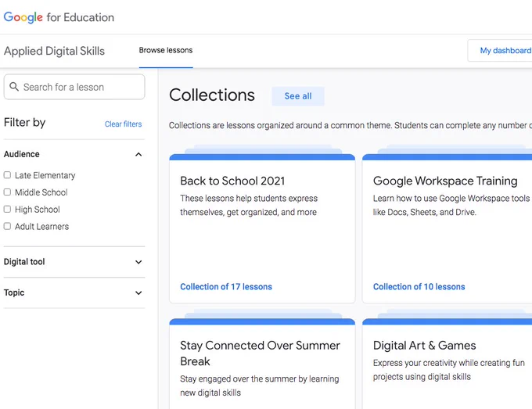This screenshot has height=409, width=532.
Task: Open Google Workspace Training collection card
Action: pyautogui.click(x=448, y=228)
